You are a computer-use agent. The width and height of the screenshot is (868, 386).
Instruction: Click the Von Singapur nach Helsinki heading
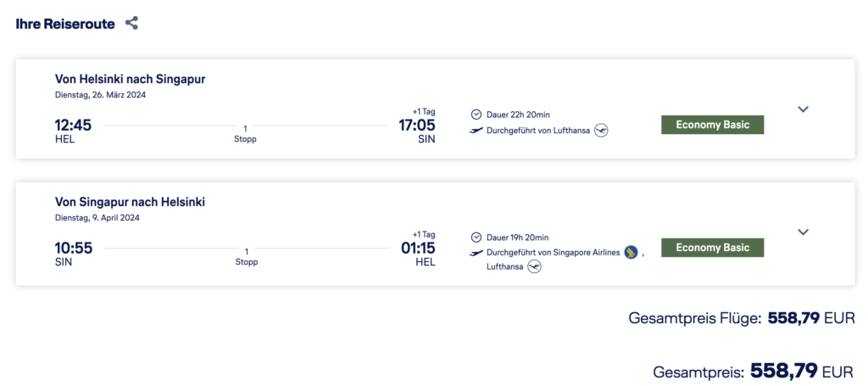[130, 202]
